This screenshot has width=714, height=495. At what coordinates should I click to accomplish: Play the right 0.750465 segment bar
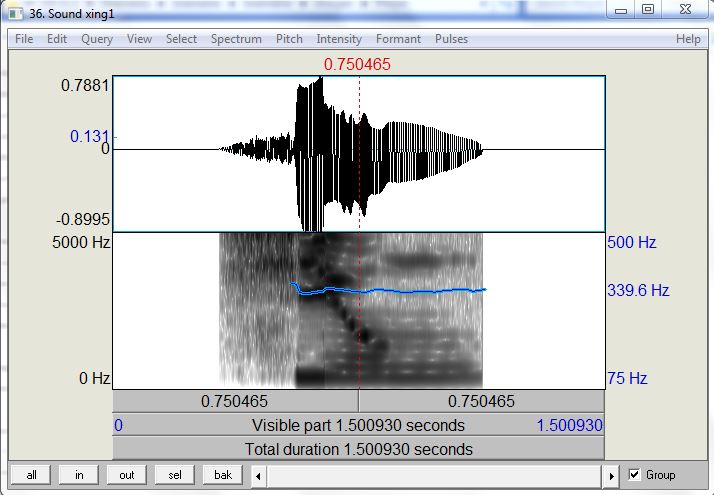(x=482, y=401)
